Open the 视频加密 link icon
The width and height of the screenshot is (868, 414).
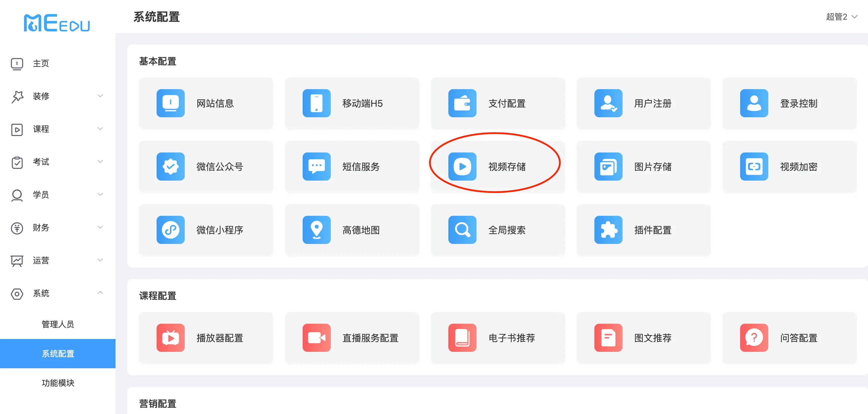pyautogui.click(x=754, y=167)
